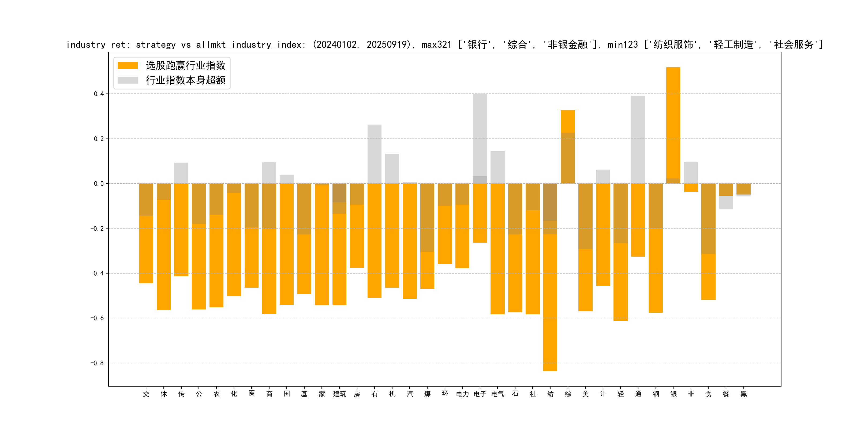
Task: Click the x-axis label 建筑
Action: (x=339, y=394)
